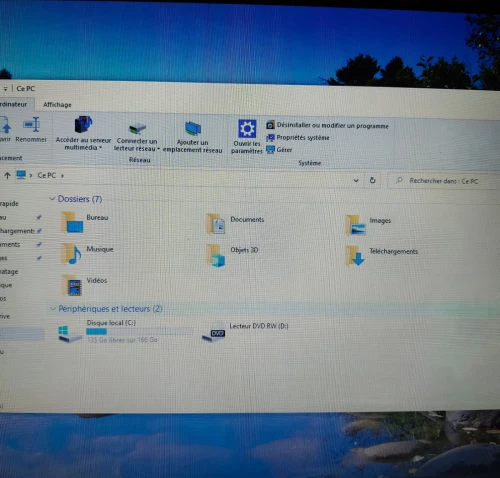Click Connecter un lecteur réseau icon
Viewport: 500px width, 478px height.
(137, 128)
